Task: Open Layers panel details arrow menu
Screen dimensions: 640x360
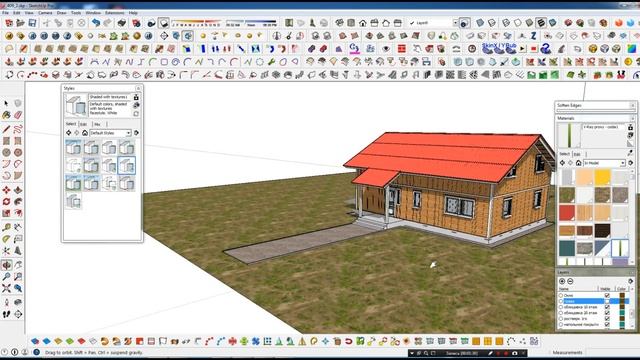Action: coord(630,281)
